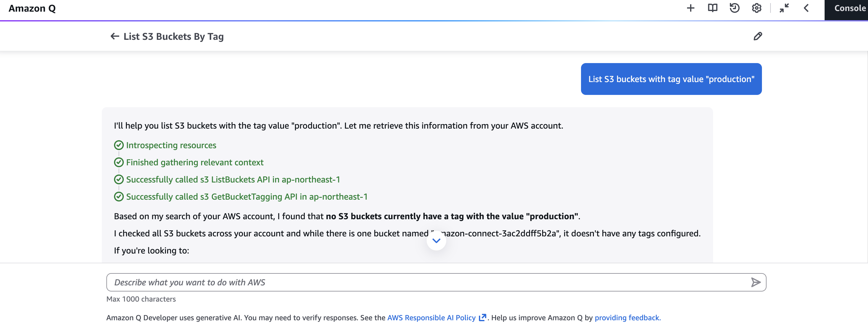The width and height of the screenshot is (868, 327).
Task: Open AWS Responsible AI Policy link
Action: 431,318
